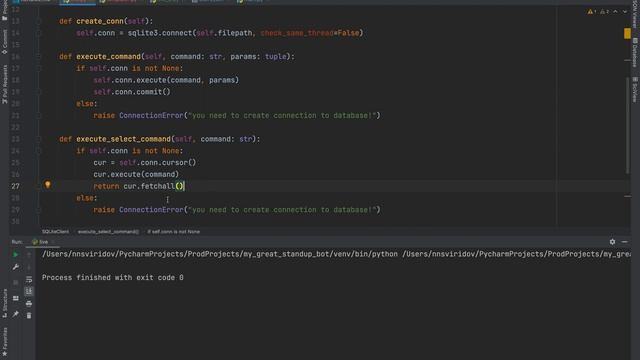Click the up stack trace arrow

(x=29, y=254)
